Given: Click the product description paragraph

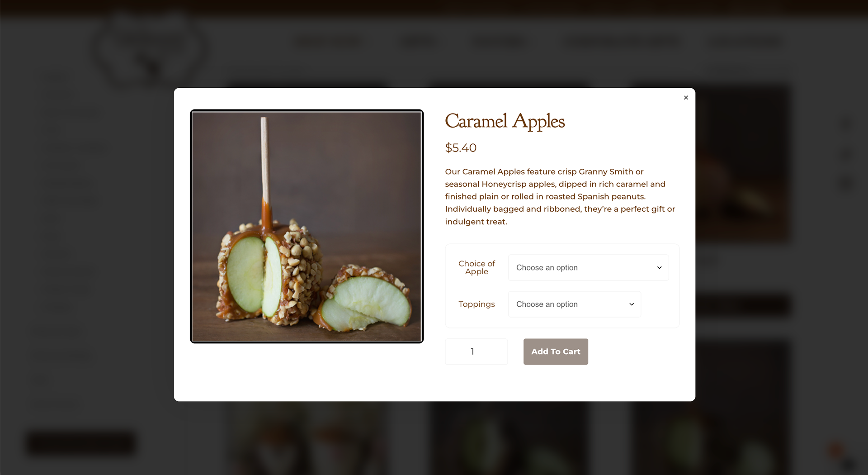Looking at the screenshot, I should tap(560, 196).
